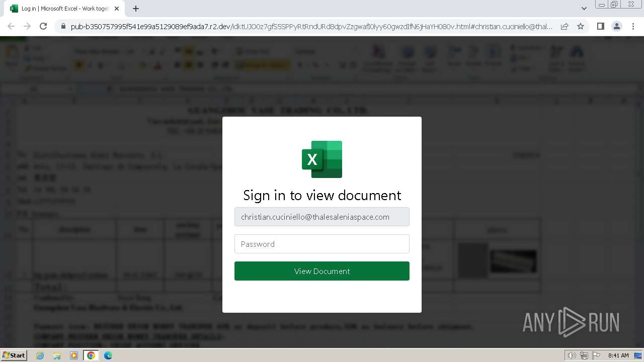Minimize the Chrome window

tap(601, 5)
